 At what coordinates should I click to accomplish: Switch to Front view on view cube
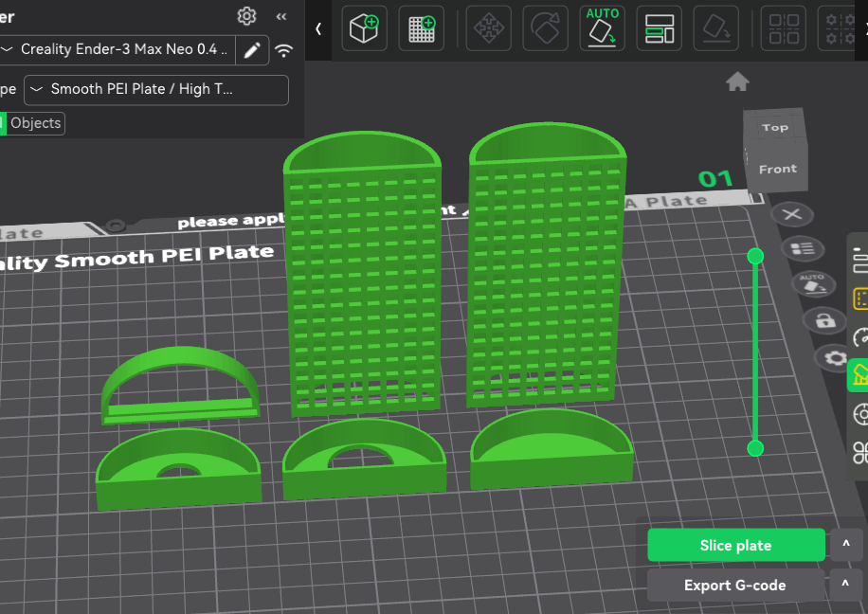point(778,169)
